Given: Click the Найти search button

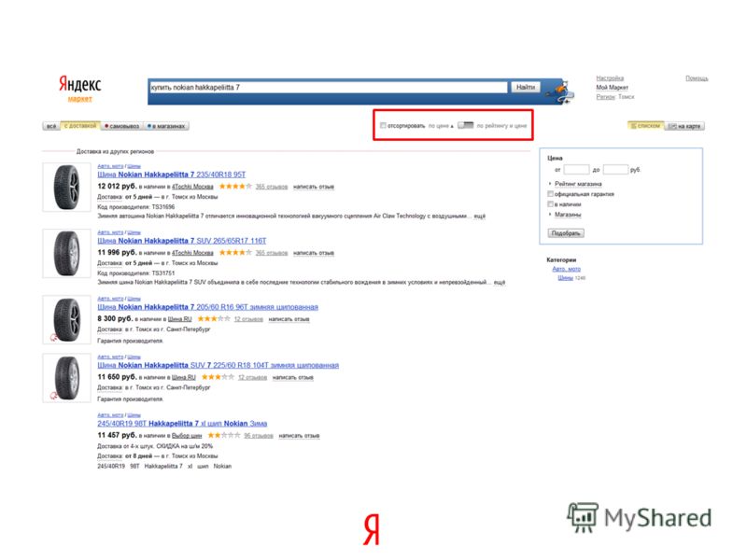Looking at the screenshot, I should coord(526,87).
